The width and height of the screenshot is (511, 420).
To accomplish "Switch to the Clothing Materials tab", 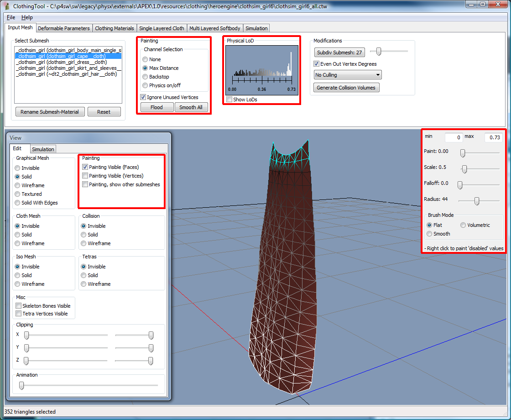I will pyautogui.click(x=115, y=28).
